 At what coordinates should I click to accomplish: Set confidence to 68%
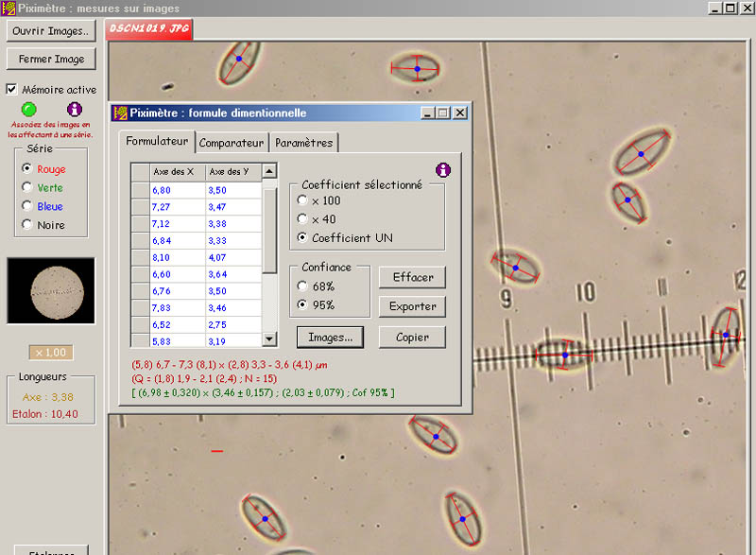(x=302, y=286)
